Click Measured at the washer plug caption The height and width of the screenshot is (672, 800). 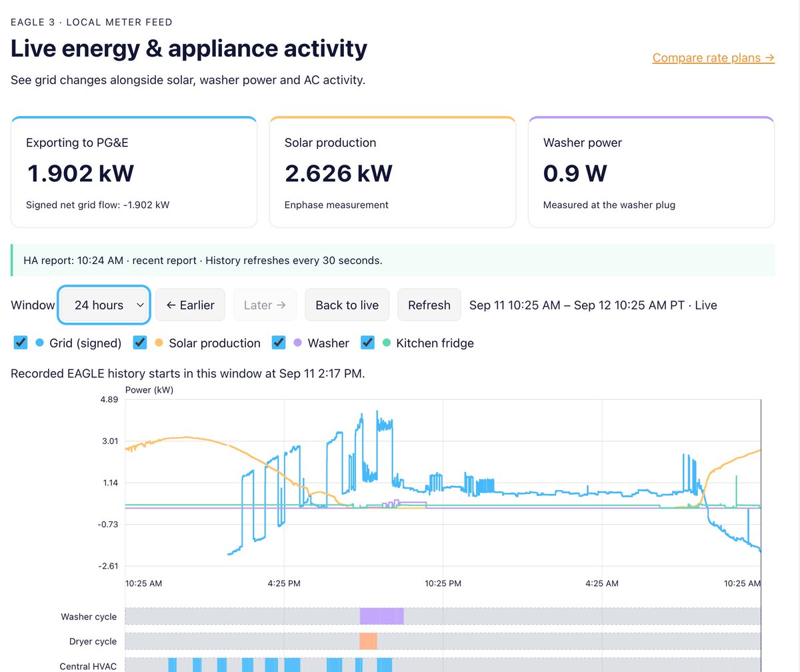point(609,205)
